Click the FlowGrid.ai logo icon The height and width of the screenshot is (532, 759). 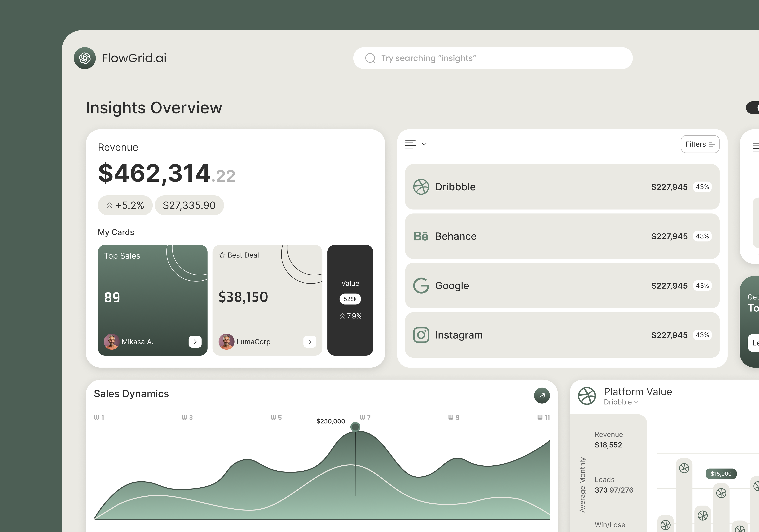coord(85,58)
